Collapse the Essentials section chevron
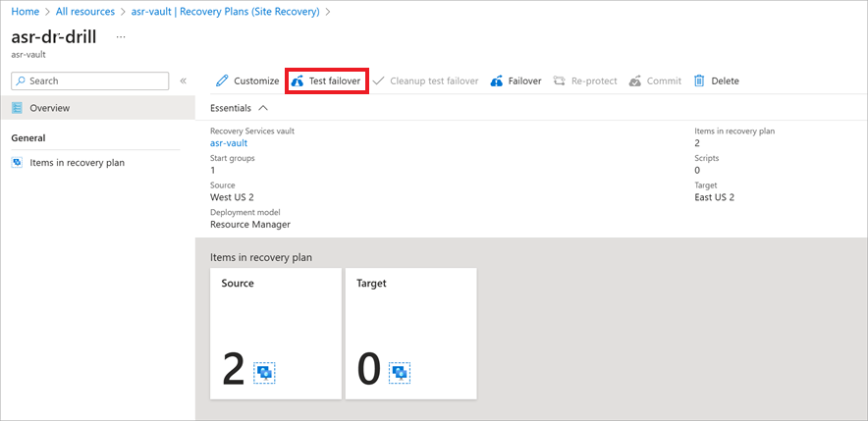The width and height of the screenshot is (868, 421). tap(263, 108)
